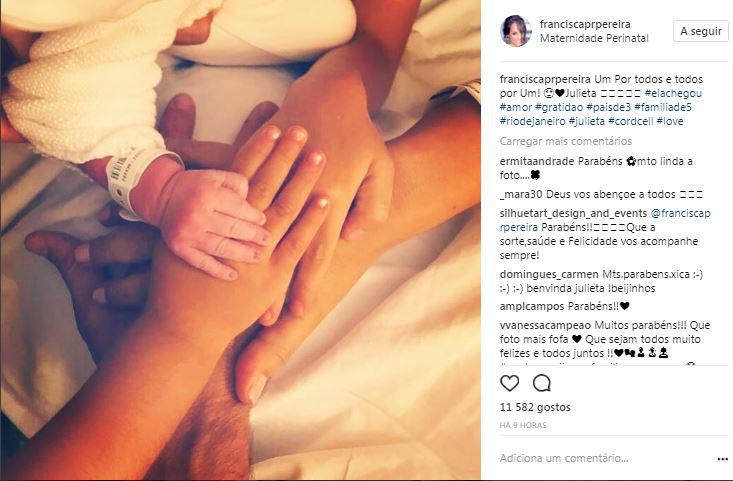Open domingues_carmen commenter profile
Viewport: 733px width, 481px height.
pos(549,274)
